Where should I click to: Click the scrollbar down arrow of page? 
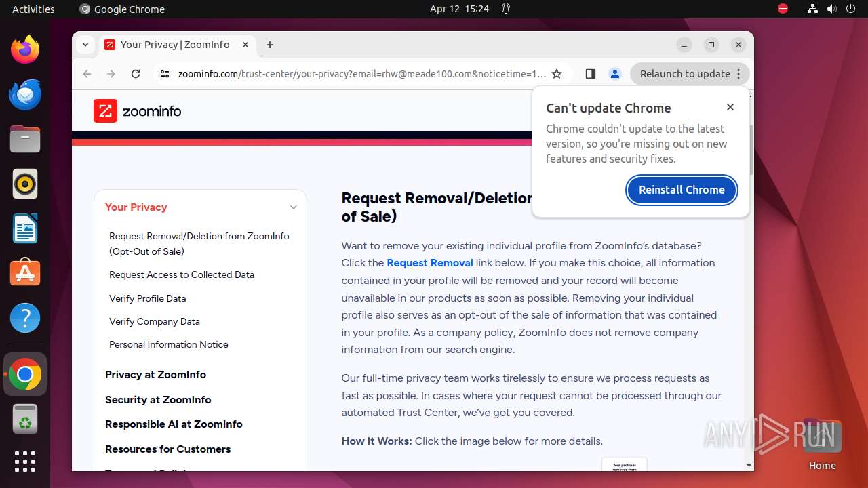(749, 466)
